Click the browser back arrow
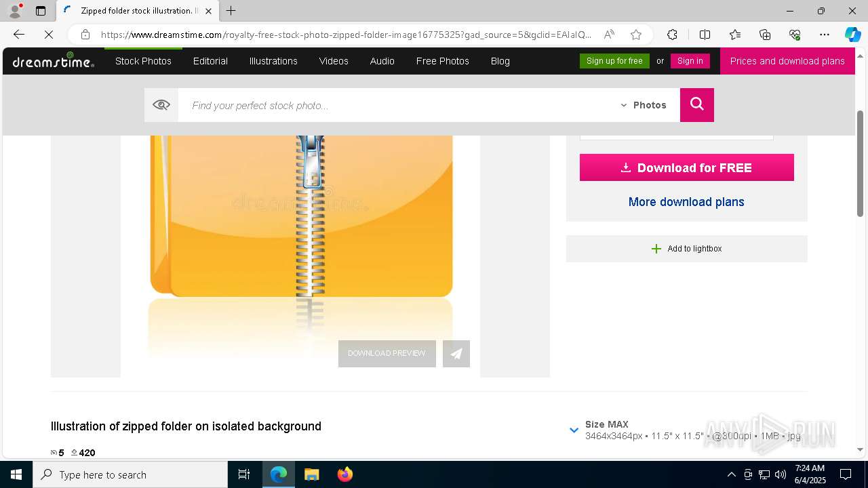Image resolution: width=868 pixels, height=488 pixels. click(19, 35)
